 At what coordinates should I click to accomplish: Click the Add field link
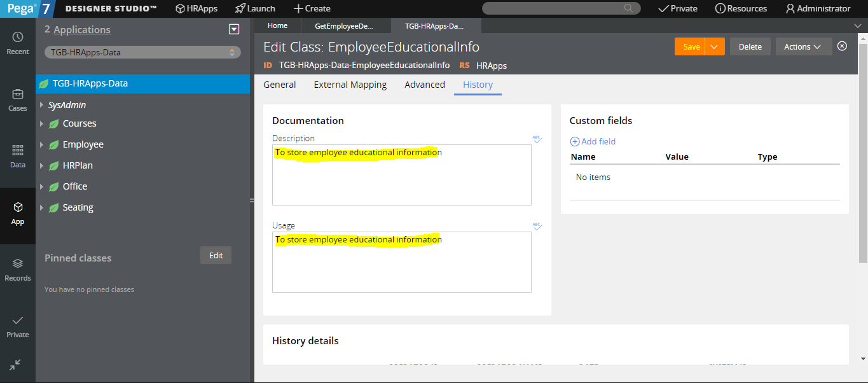pyautogui.click(x=593, y=141)
